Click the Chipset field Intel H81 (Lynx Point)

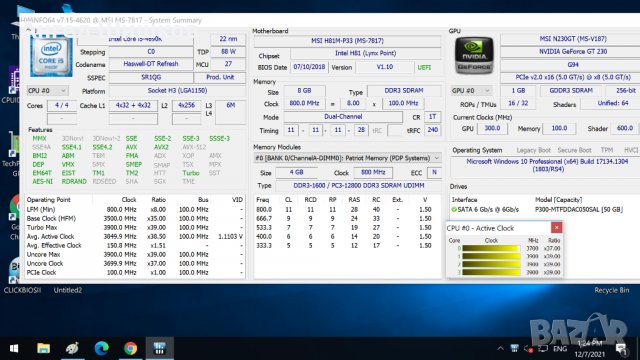coord(365,53)
